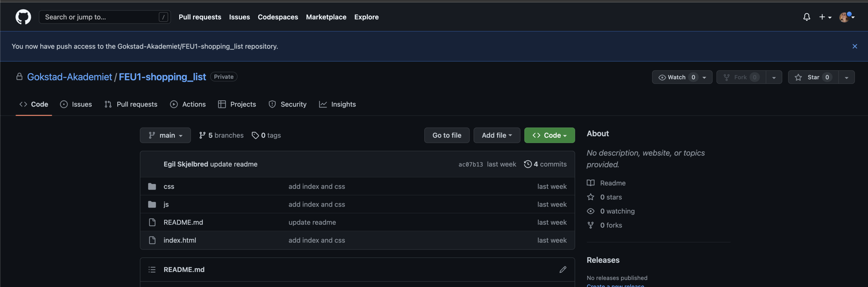Image resolution: width=868 pixels, height=287 pixels.
Task: Open add index and css message for index.html
Action: (317, 240)
